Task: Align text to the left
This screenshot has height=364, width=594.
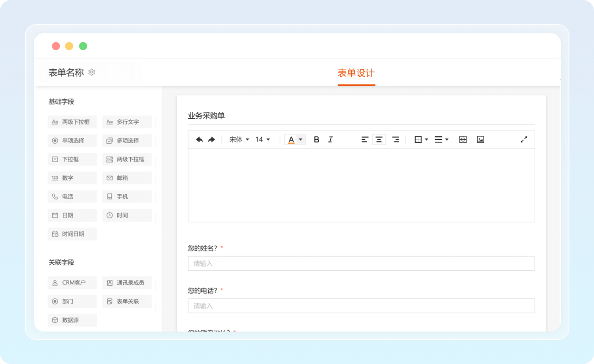Action: click(x=365, y=140)
